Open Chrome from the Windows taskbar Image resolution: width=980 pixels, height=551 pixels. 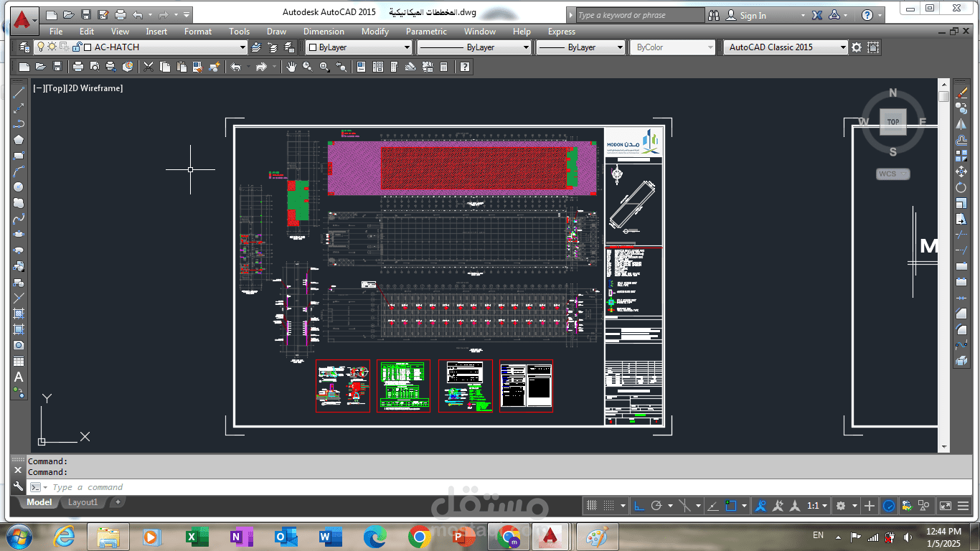pos(420,537)
